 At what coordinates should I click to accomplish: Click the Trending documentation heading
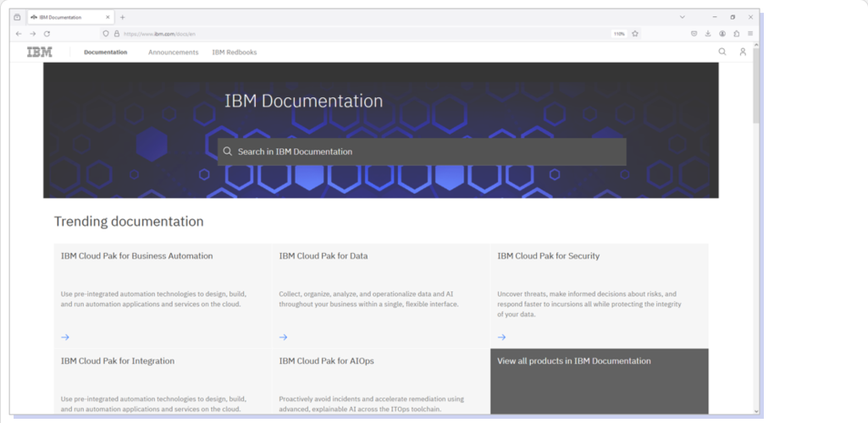pos(129,222)
